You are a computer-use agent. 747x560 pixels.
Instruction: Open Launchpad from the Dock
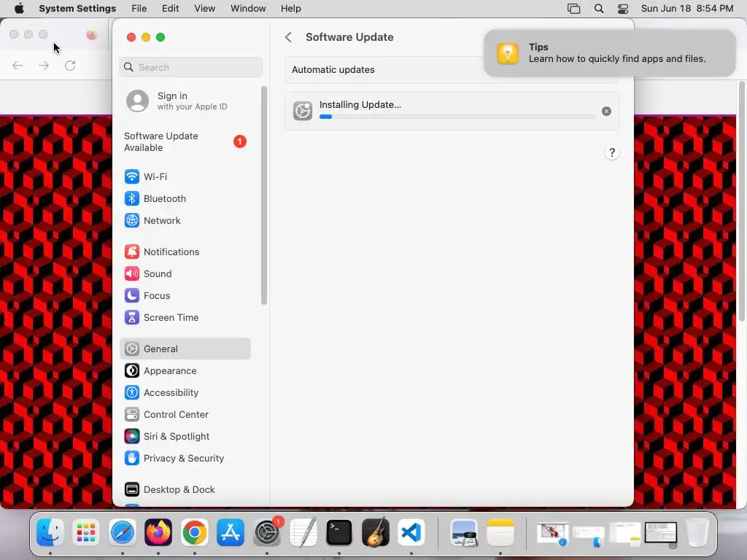(86, 532)
